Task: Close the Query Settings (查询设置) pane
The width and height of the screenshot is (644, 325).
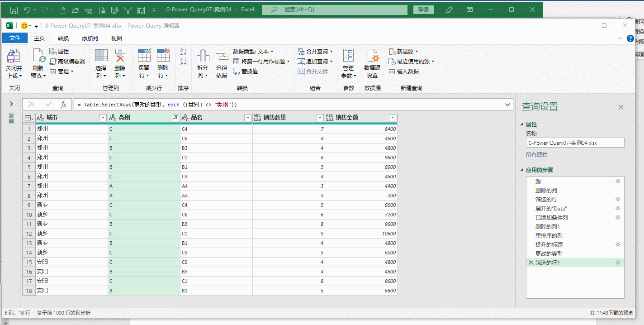Action: 621,107
